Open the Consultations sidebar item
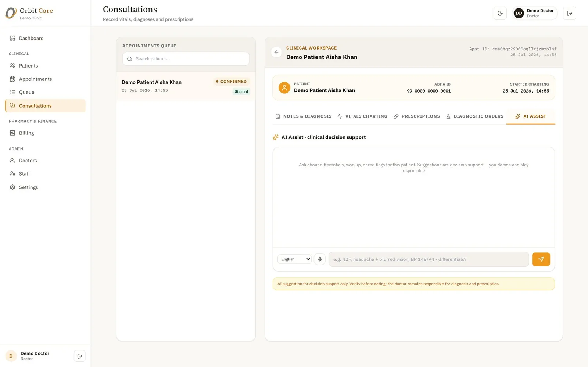 coord(45,106)
